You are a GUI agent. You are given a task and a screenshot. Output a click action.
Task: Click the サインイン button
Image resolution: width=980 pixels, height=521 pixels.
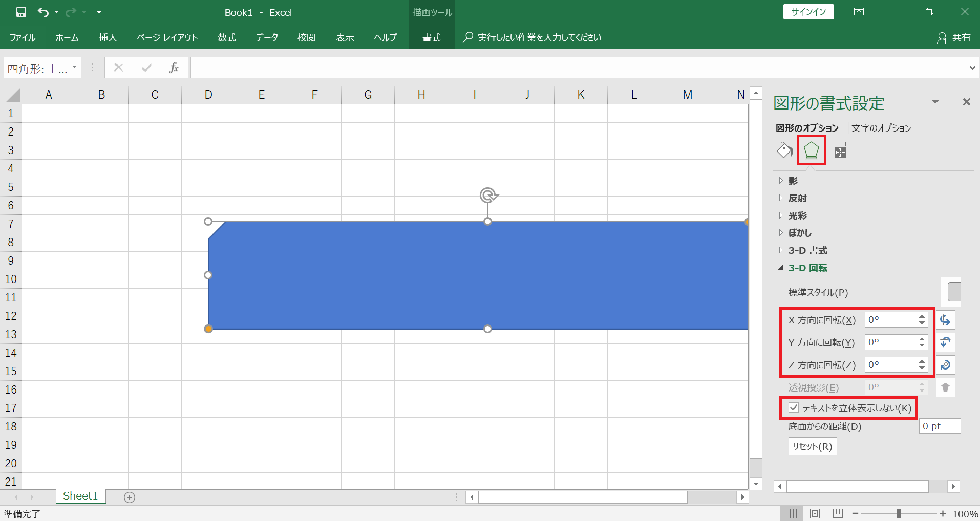808,12
